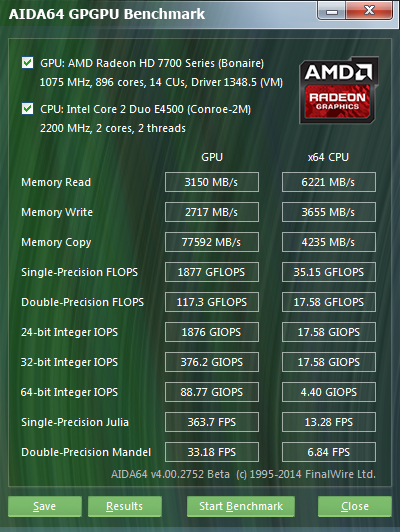
Task: Click the GPU Memory Copy 77592 MB/s box
Action: point(212,242)
